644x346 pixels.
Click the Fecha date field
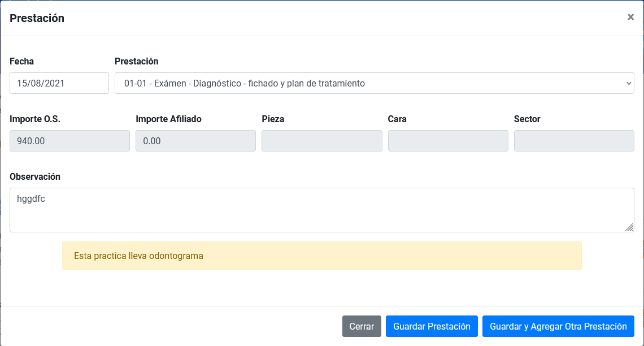click(59, 83)
